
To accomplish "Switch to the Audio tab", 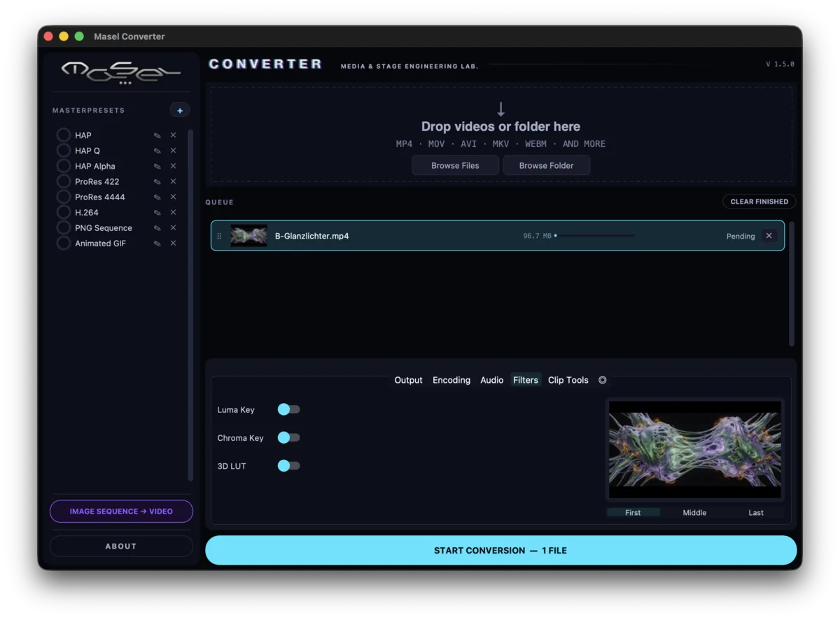I will (491, 380).
